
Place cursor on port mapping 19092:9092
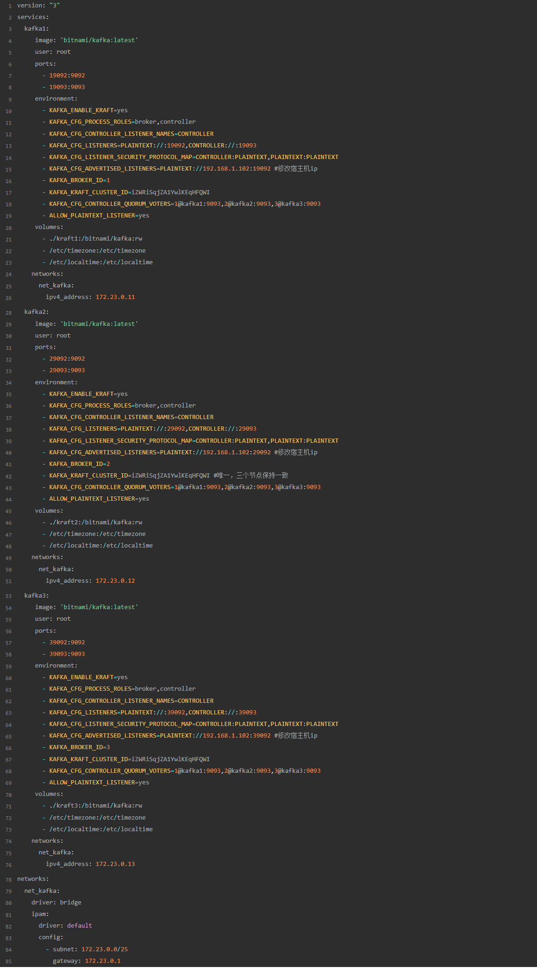[67, 76]
